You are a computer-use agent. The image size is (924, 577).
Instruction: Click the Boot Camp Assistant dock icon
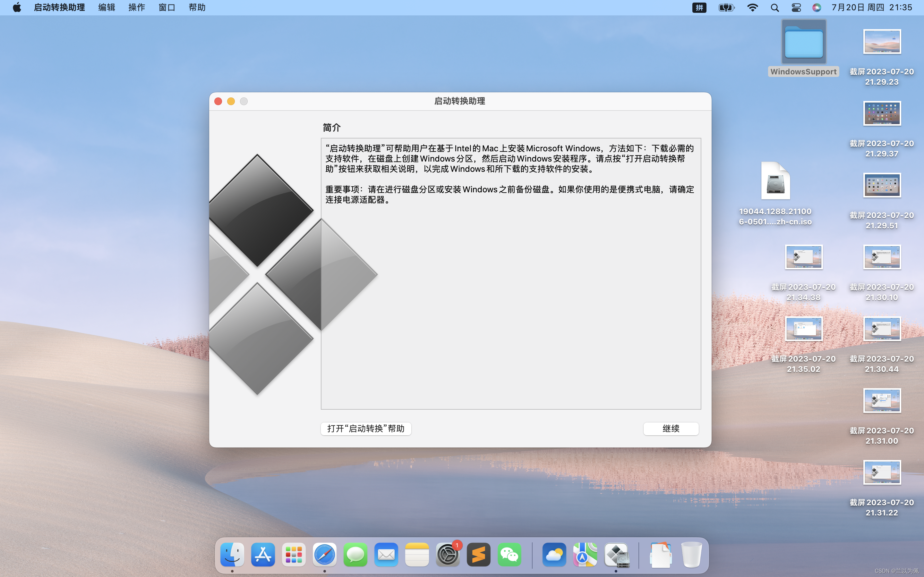(616, 555)
